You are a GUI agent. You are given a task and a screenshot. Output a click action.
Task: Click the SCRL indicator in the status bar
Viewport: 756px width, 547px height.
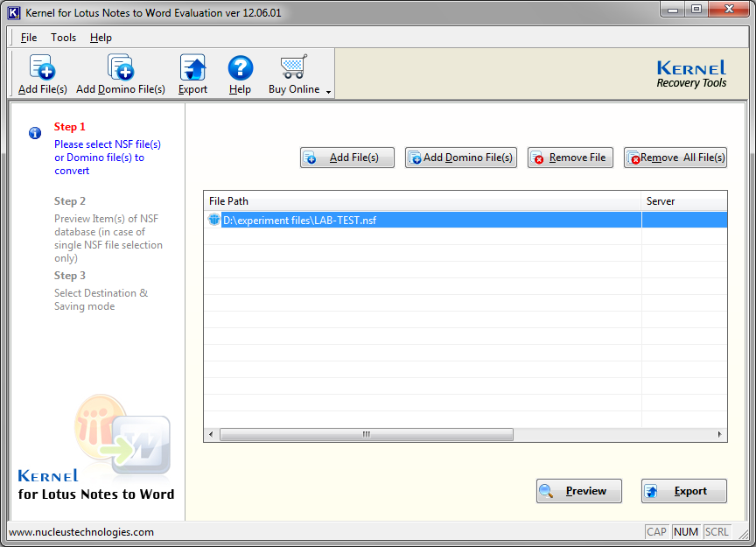pyautogui.click(x=717, y=531)
